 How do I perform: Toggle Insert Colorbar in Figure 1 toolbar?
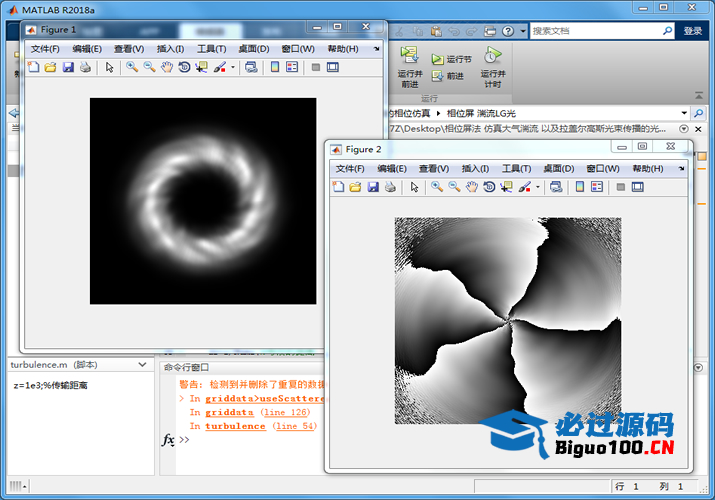[274, 67]
